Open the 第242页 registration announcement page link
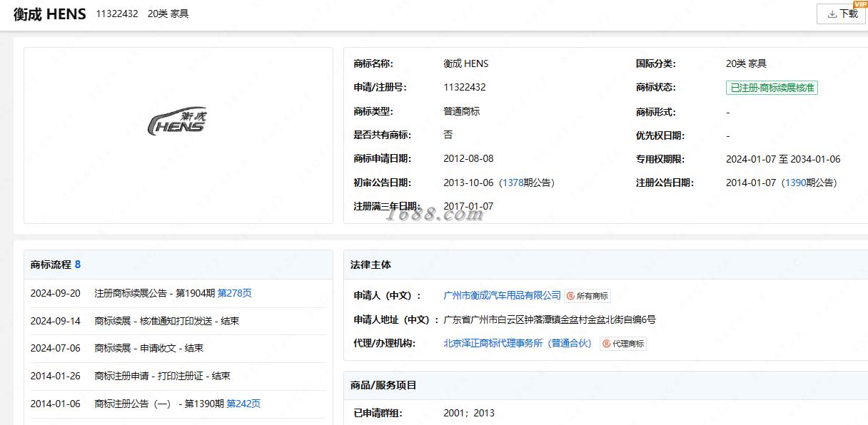This screenshot has width=868, height=425. tap(243, 404)
